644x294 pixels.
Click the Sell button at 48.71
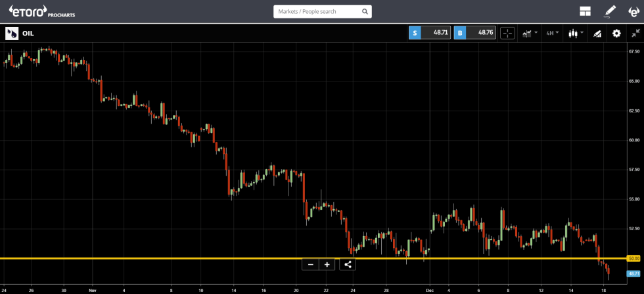pyautogui.click(x=430, y=33)
